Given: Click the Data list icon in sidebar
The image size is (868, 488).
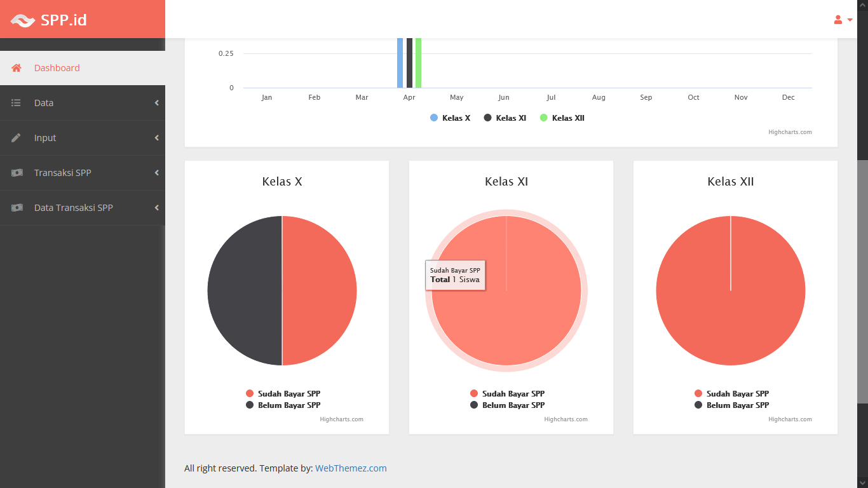Looking at the screenshot, I should tap(17, 103).
